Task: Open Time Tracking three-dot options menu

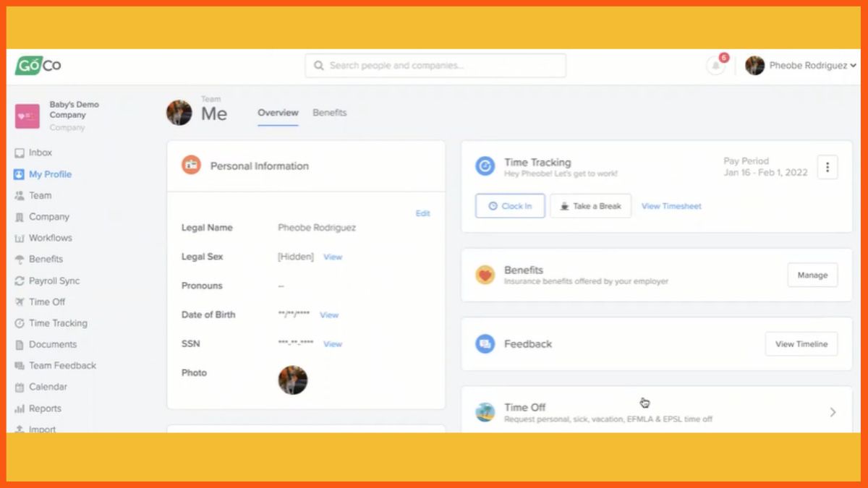Action: [827, 168]
